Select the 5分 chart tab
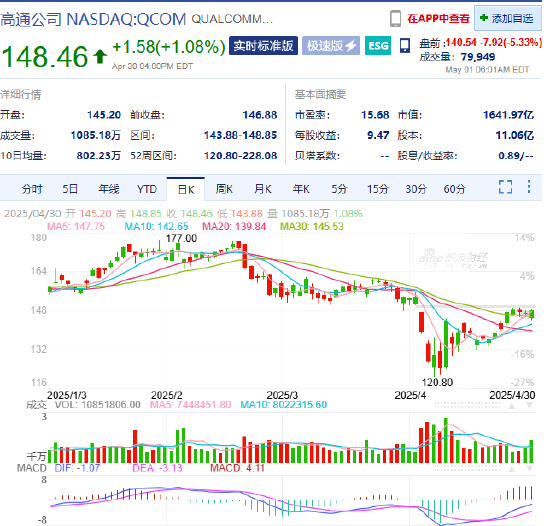550x526 pixels. [339, 189]
